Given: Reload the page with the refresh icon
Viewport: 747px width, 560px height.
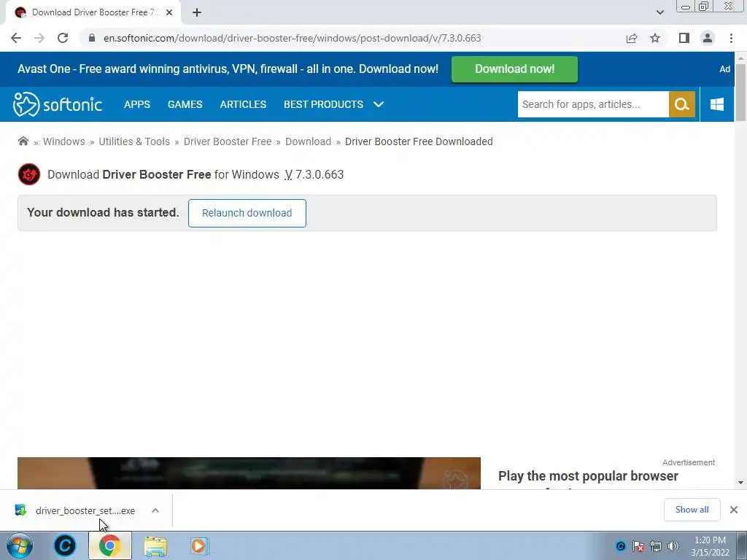Looking at the screenshot, I should point(63,38).
